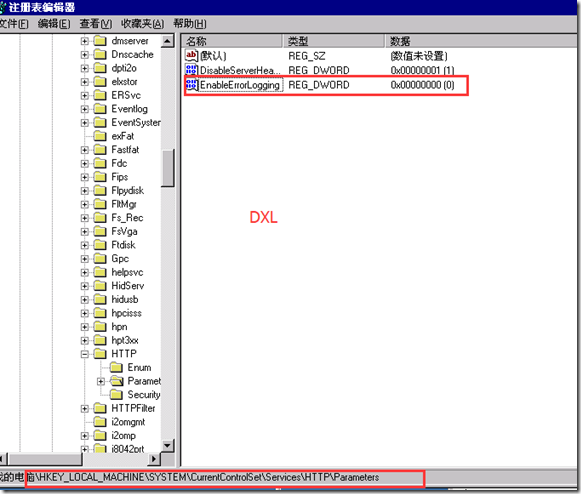The width and height of the screenshot is (581, 494).
Task: Click the exFat folder icon
Action: point(100,136)
